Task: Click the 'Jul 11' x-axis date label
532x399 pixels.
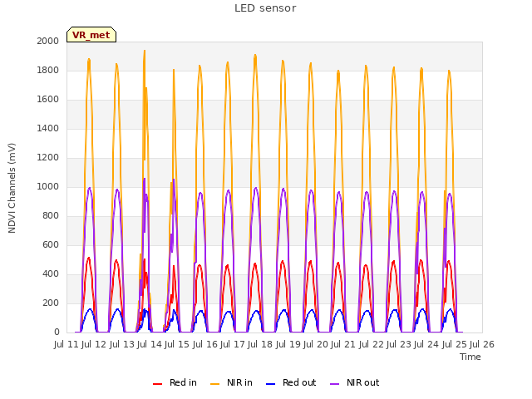Action: click(66, 344)
